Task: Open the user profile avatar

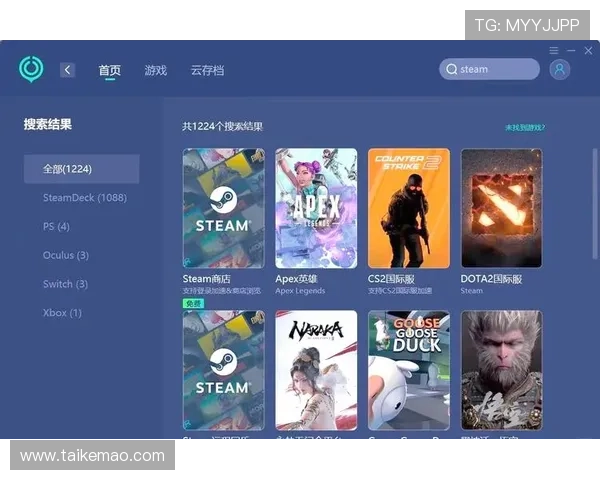Action: pyautogui.click(x=560, y=69)
